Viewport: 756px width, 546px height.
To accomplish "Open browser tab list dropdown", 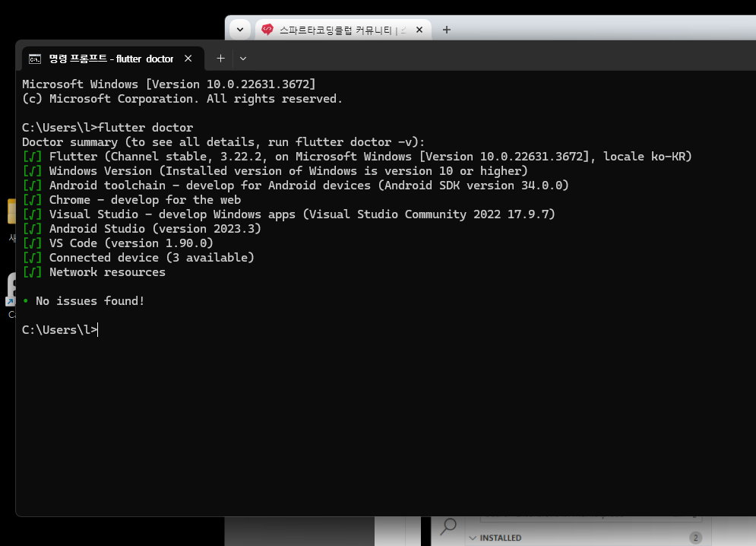I will tap(240, 30).
